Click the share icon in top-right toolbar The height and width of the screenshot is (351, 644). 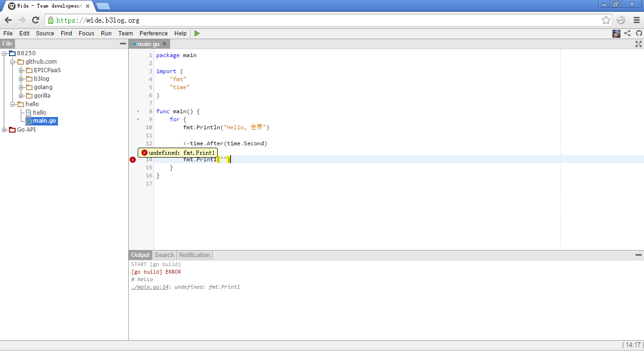pos(627,33)
